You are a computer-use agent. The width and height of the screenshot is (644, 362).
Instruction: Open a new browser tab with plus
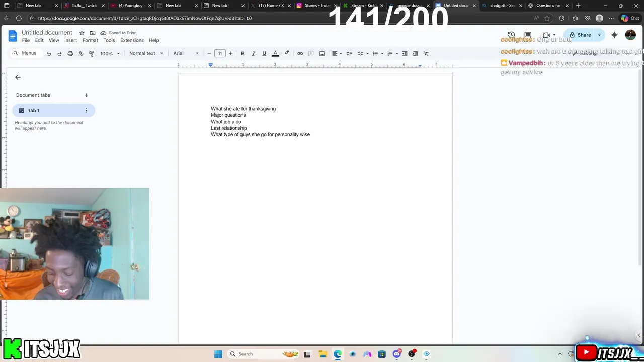point(578,6)
